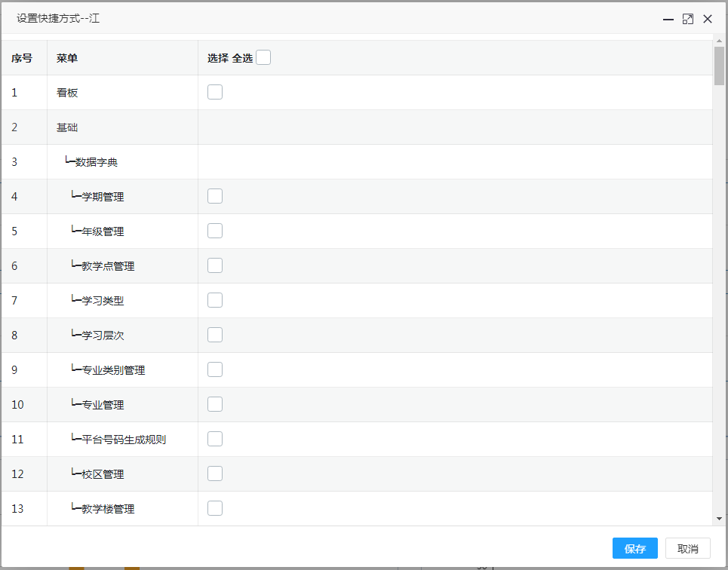Tick the 全选 select-all checkbox
This screenshot has height=570, width=728.
pyautogui.click(x=263, y=57)
